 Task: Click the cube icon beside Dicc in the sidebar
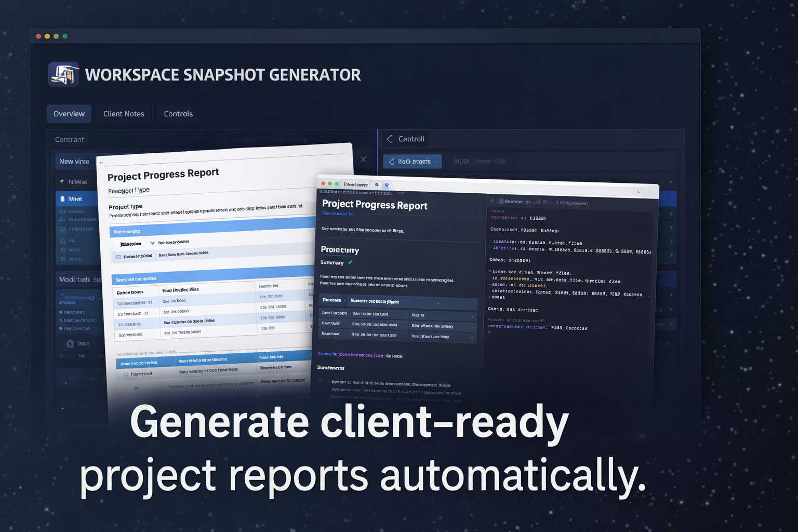pyautogui.click(x=70, y=343)
